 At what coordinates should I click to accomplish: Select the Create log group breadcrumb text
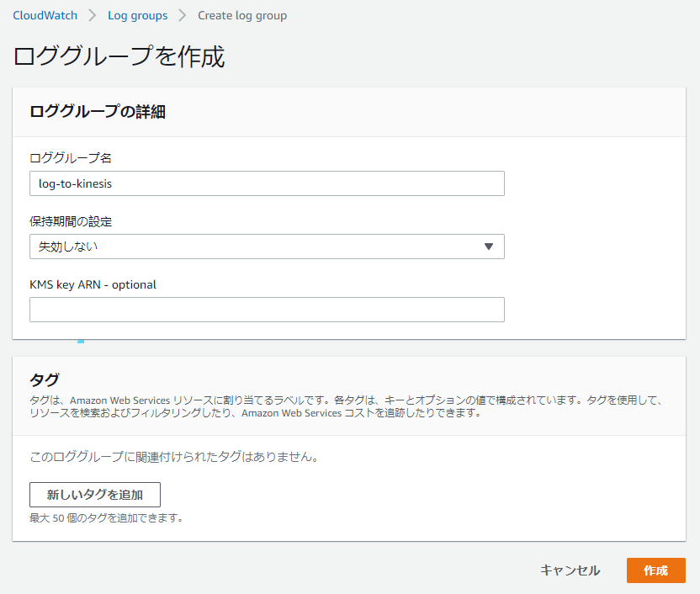point(242,16)
